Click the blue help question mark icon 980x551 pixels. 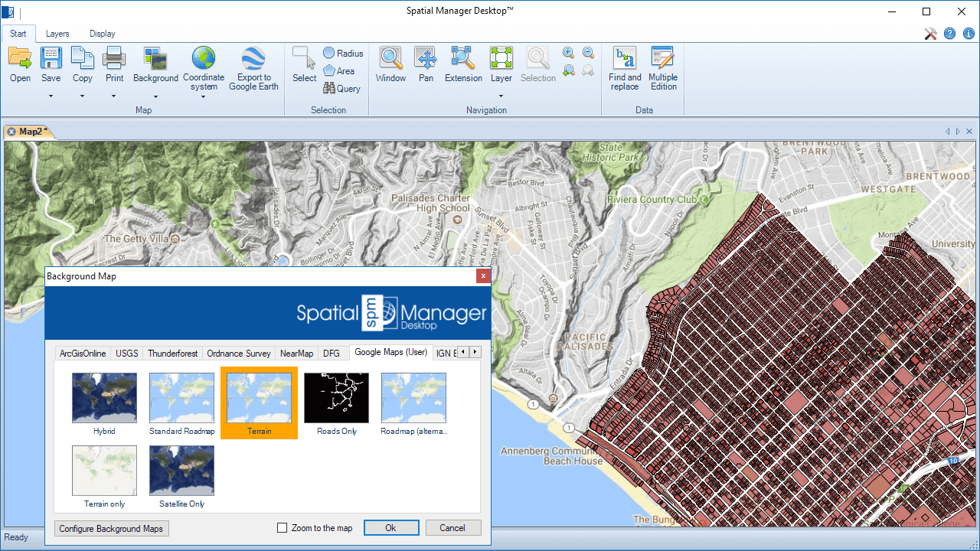pos(950,34)
